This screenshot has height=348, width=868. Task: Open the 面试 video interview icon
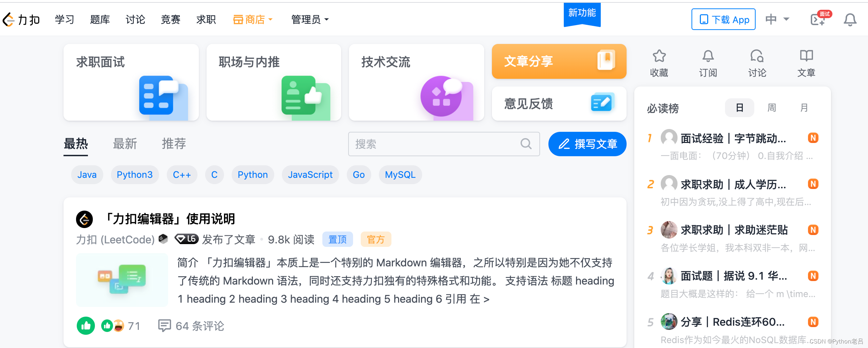(x=821, y=18)
